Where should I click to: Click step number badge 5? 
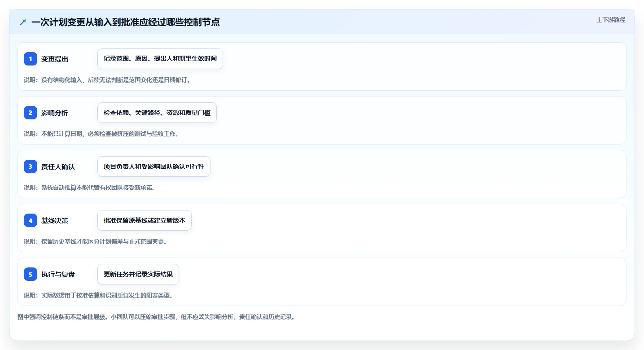pos(31,274)
